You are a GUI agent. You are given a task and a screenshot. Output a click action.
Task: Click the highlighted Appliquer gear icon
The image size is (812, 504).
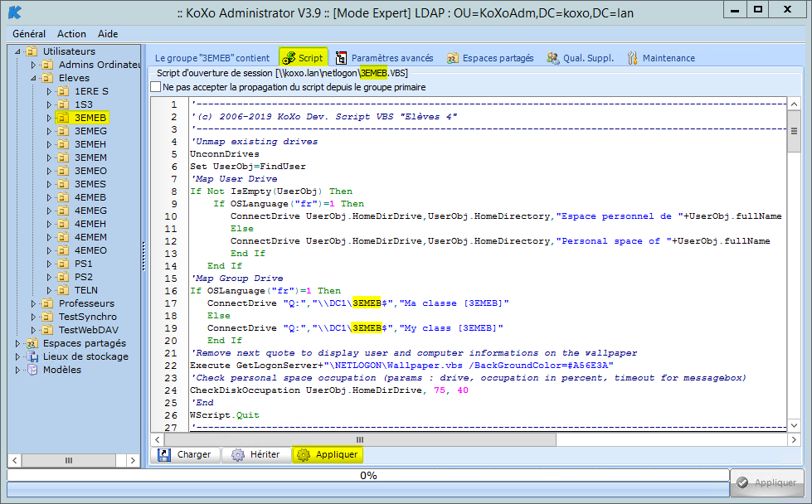[x=304, y=455]
